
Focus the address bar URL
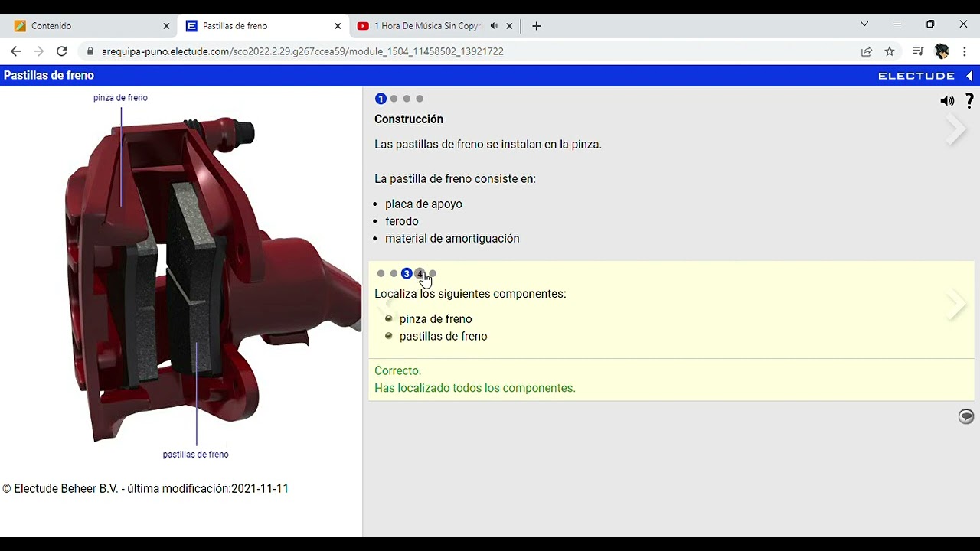[302, 51]
